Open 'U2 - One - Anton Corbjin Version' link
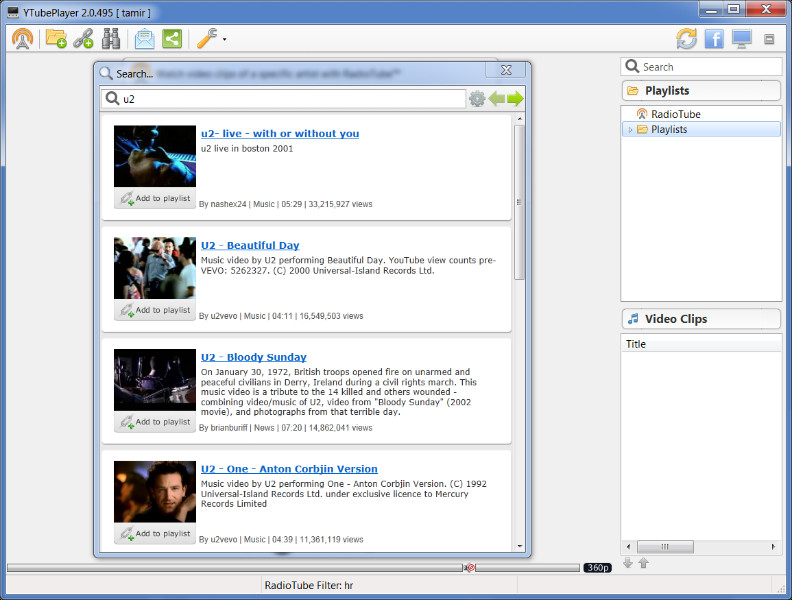Image resolution: width=792 pixels, height=600 pixels. 289,469
